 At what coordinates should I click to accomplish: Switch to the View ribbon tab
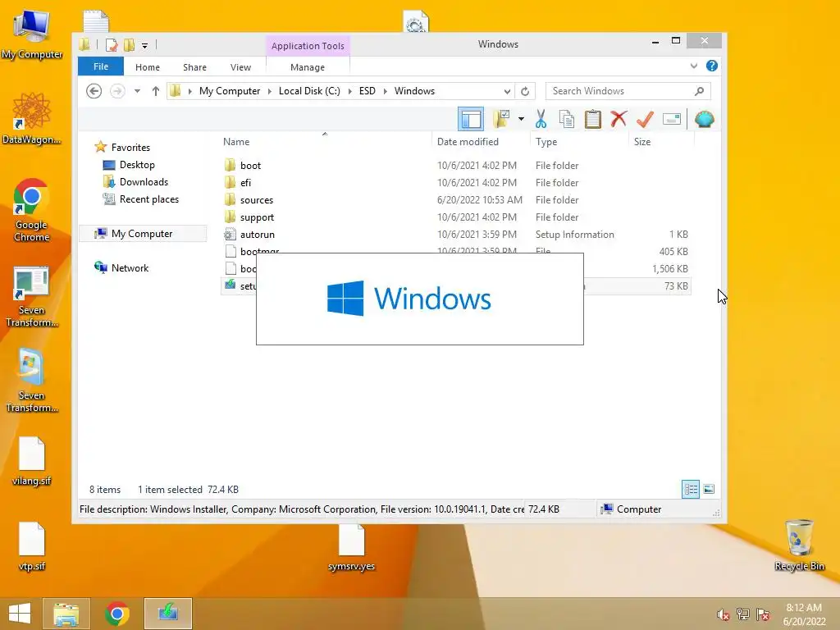pyautogui.click(x=240, y=67)
